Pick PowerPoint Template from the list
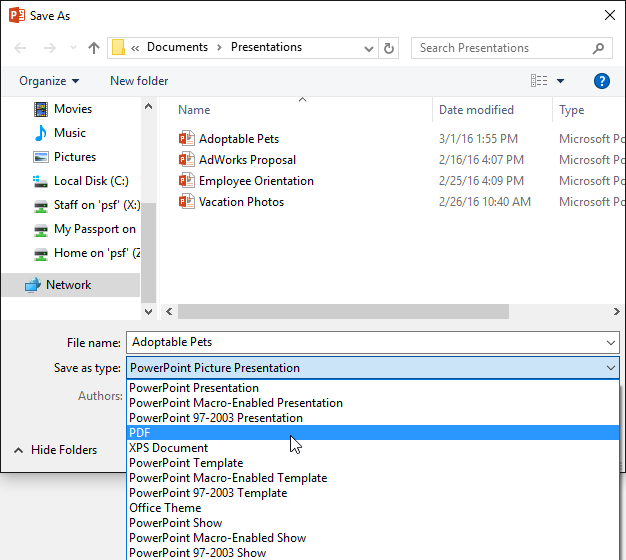Viewport: 626px width, 560px height. click(186, 463)
